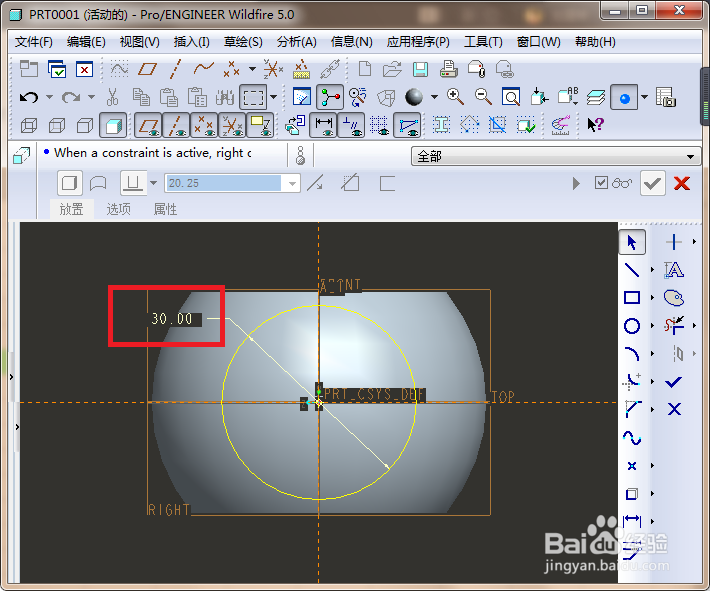The image size is (710, 591).
Task: Select the sketcher Arc tool
Action: click(632, 354)
